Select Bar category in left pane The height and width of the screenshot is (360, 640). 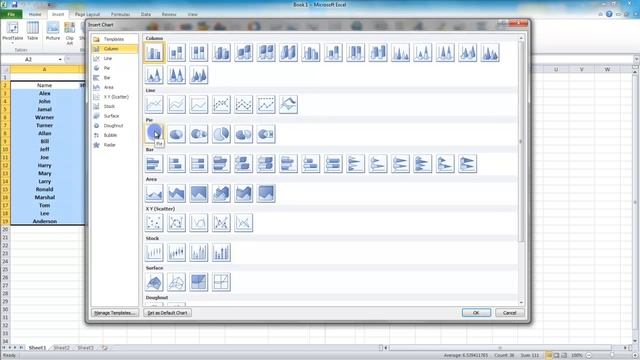[x=115, y=78]
